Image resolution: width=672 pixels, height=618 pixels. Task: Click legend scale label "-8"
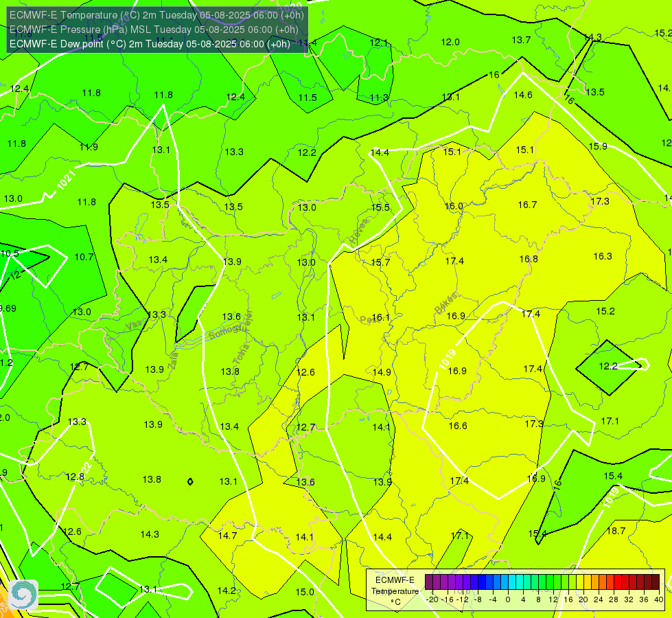point(478,599)
